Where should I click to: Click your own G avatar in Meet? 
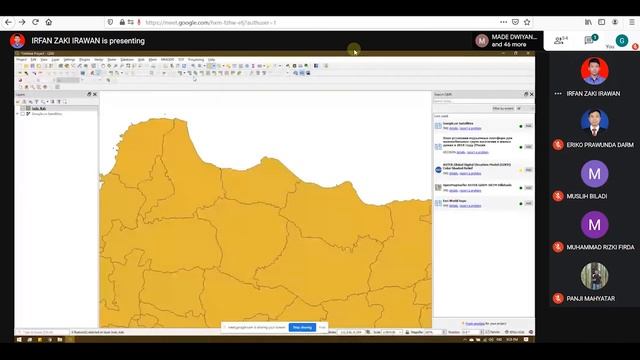click(622, 40)
